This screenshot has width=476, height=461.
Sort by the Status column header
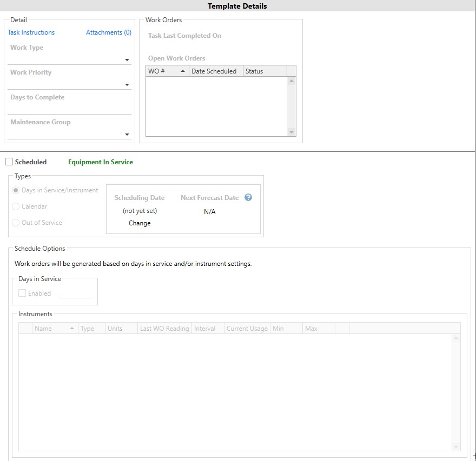[265, 71]
